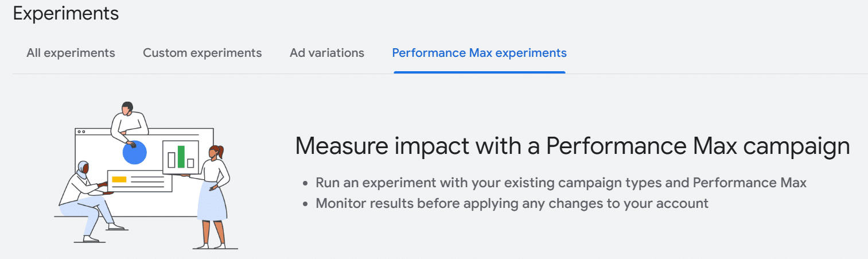Select the Ad variations tab
The height and width of the screenshot is (259, 868).
click(x=326, y=53)
